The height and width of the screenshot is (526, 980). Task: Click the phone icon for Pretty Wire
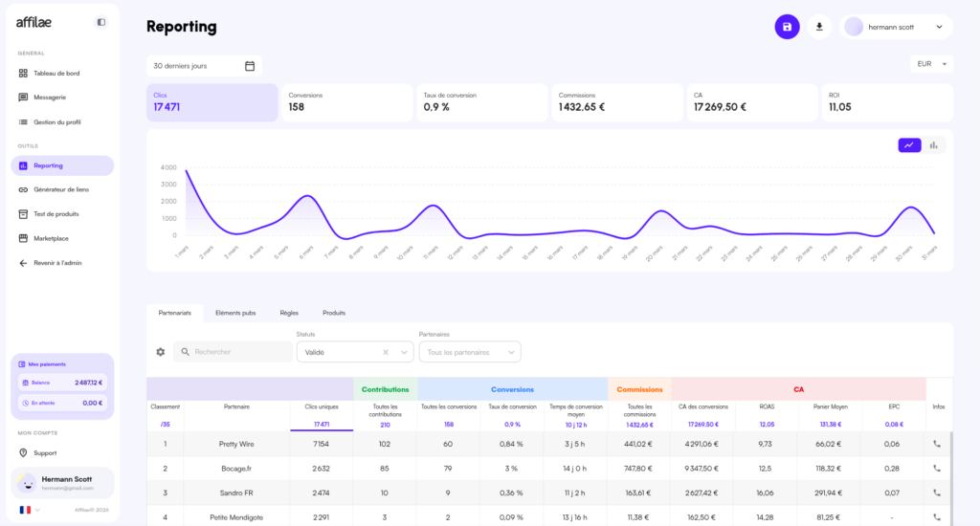tap(937, 444)
